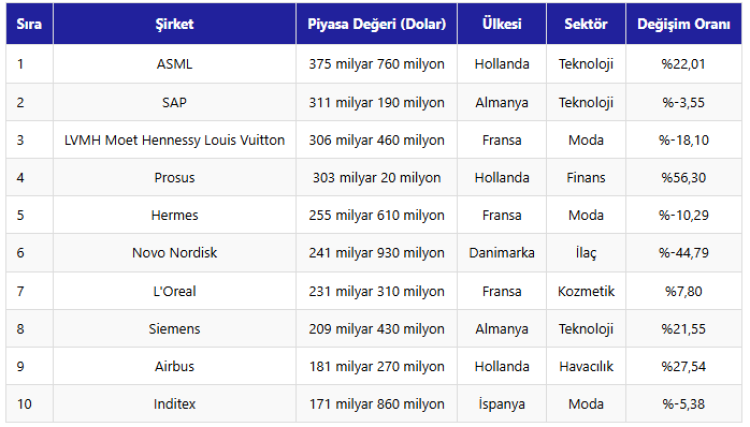This screenshot has height=427, width=750.
Task: Select the ASML company cell
Action: [x=175, y=64]
